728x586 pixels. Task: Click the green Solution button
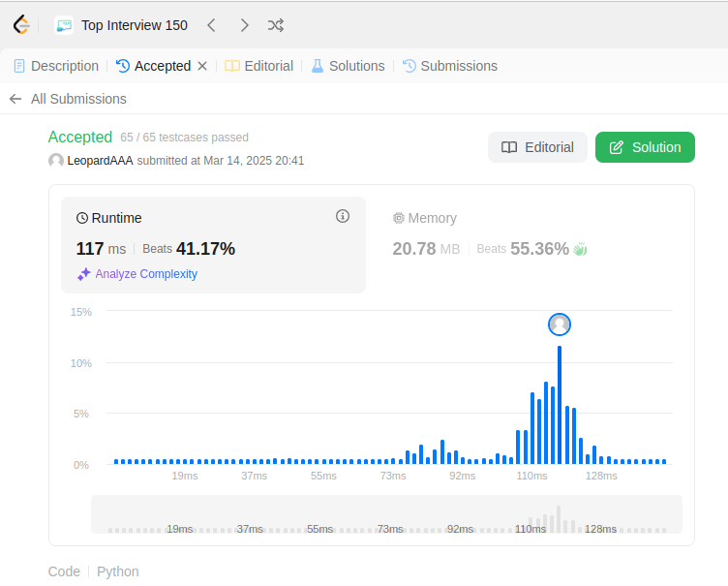pos(645,147)
